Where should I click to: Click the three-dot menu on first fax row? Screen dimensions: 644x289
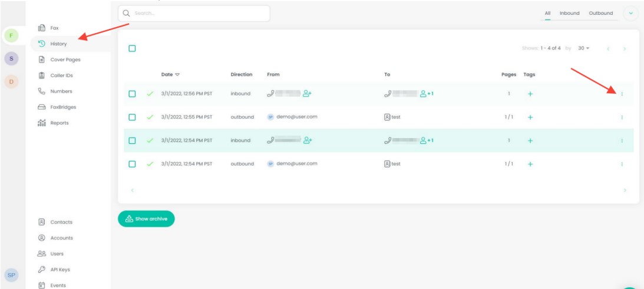pos(622,94)
